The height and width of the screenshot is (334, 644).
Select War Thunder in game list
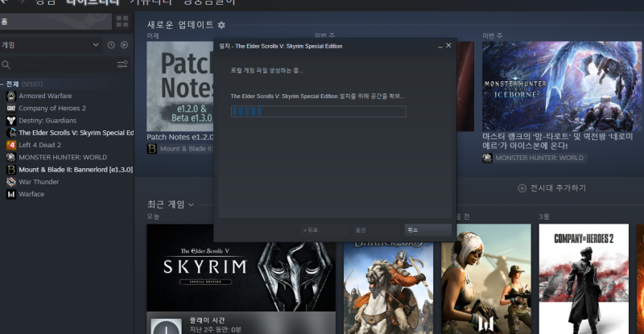click(x=39, y=182)
